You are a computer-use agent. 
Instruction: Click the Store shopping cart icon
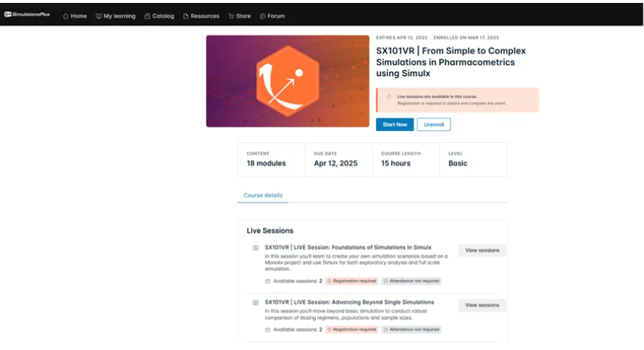[231, 16]
